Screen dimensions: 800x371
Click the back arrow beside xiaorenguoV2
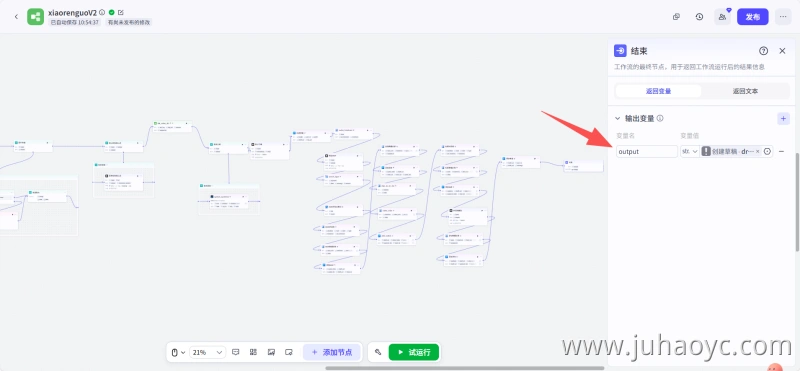pyautogui.click(x=16, y=17)
